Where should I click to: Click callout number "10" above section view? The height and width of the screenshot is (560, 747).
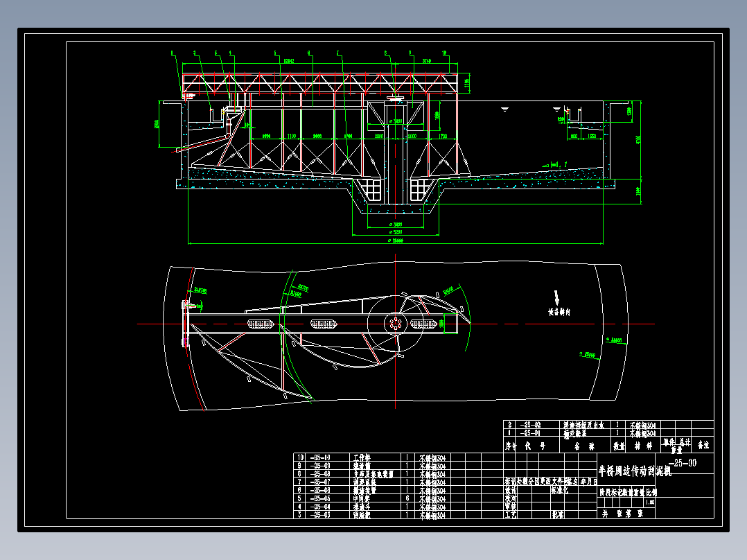[x=444, y=53]
